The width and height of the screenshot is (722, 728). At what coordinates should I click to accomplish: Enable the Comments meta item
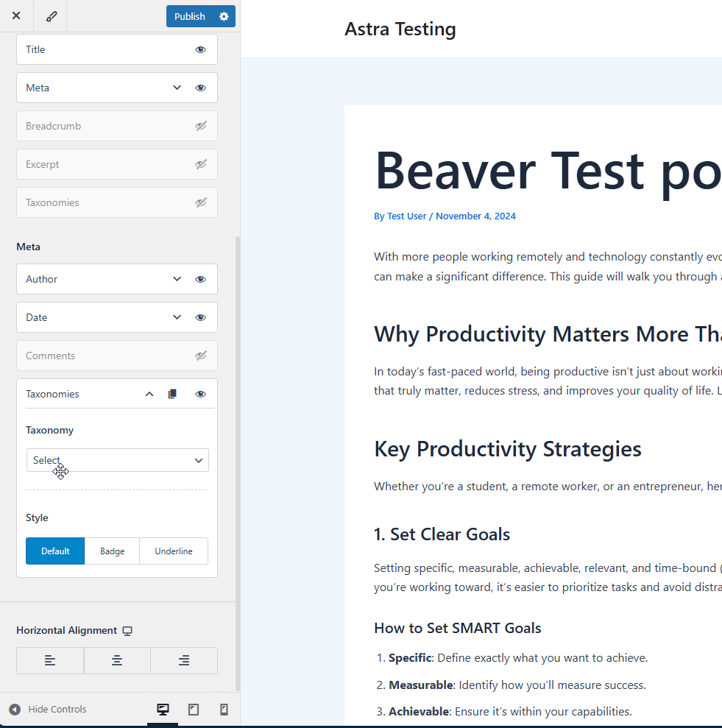point(200,356)
